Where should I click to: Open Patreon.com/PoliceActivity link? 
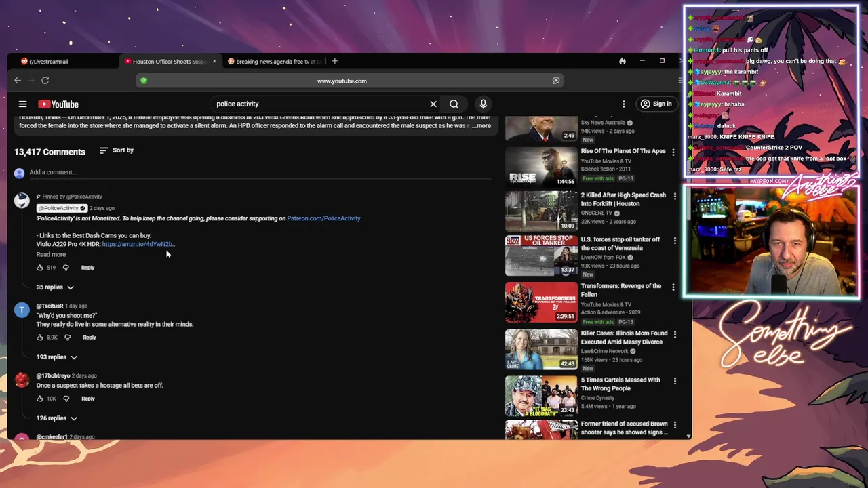click(323, 218)
